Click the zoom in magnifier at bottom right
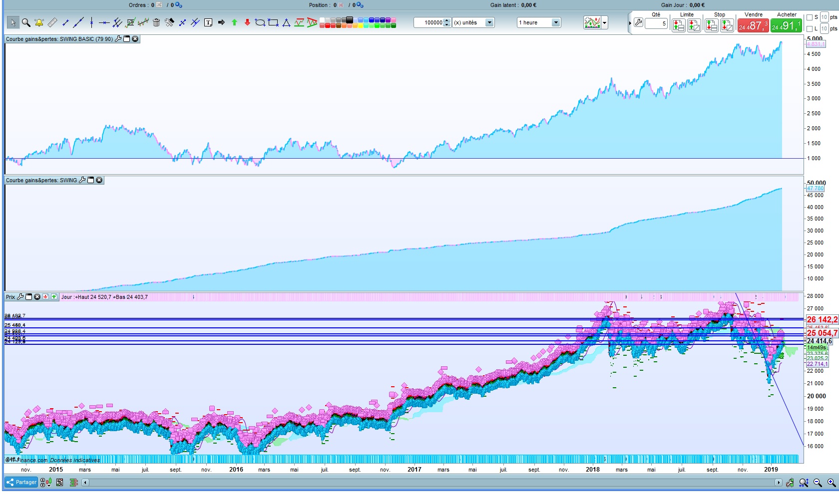 [832, 483]
